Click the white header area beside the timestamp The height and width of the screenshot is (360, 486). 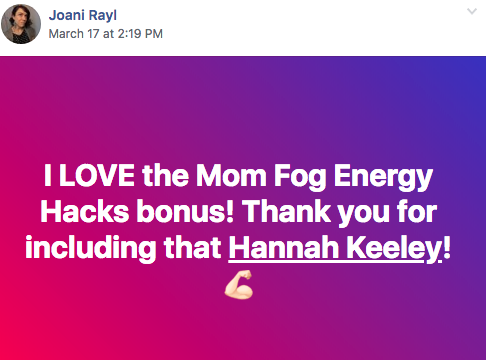tap(300, 33)
